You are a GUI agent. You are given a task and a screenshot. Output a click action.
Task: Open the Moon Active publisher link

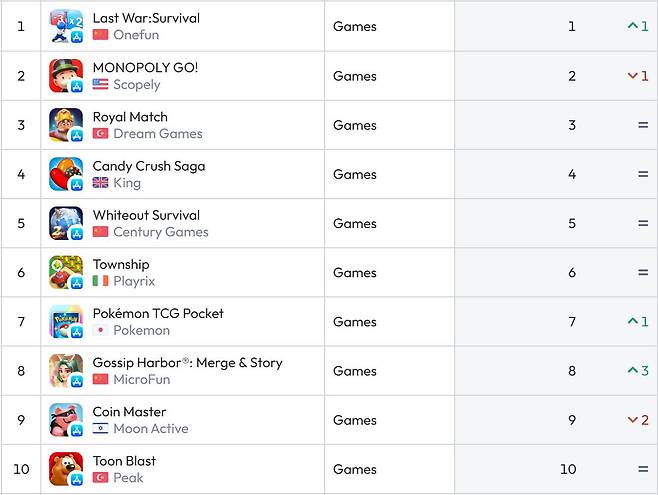point(150,429)
